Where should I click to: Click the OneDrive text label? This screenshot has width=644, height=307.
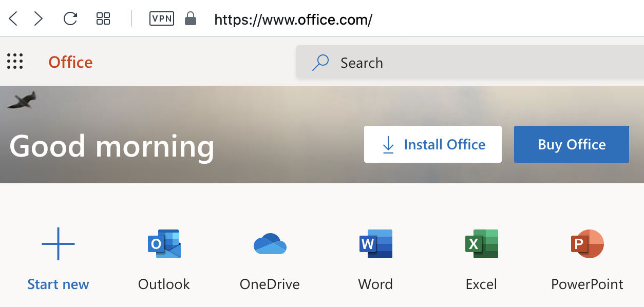pos(270,284)
